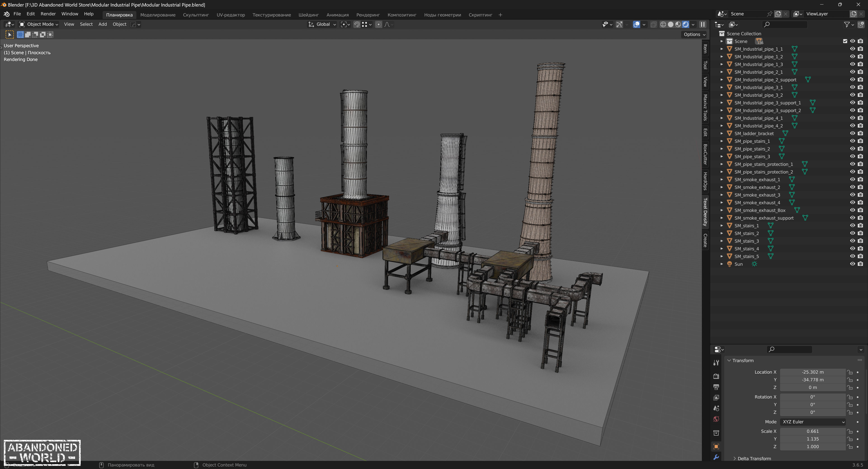Screen dimensions: 868x469
Task: Open the Add menu in viewport
Action: point(102,24)
